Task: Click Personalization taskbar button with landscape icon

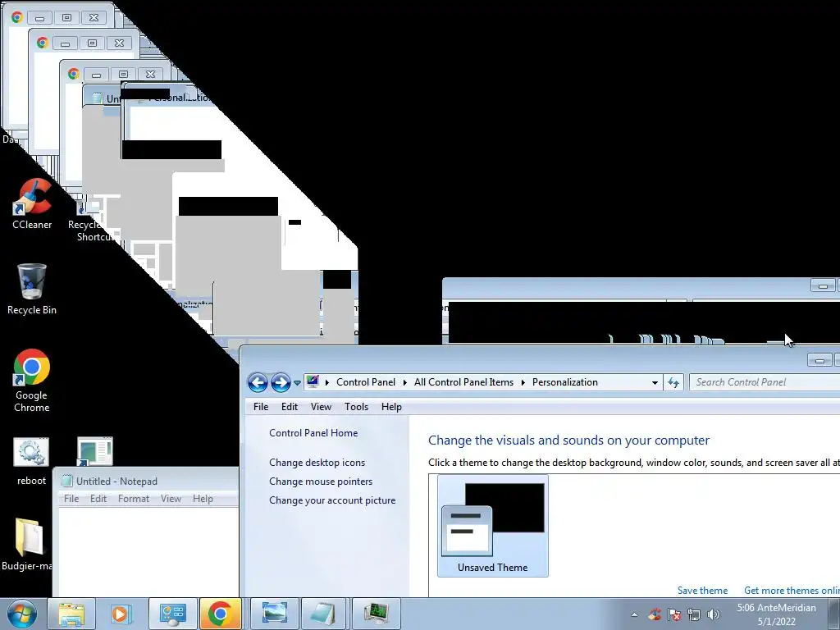Action: point(274,614)
